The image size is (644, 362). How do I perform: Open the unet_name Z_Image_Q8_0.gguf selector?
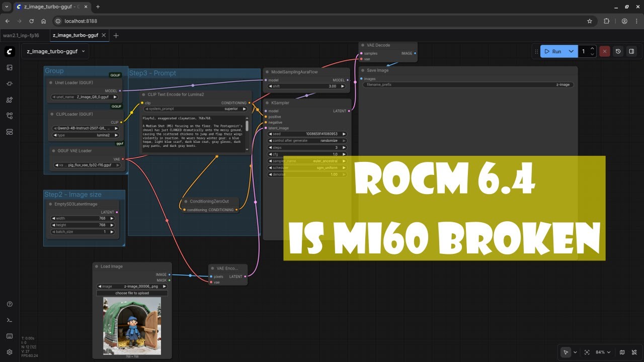[85, 97]
